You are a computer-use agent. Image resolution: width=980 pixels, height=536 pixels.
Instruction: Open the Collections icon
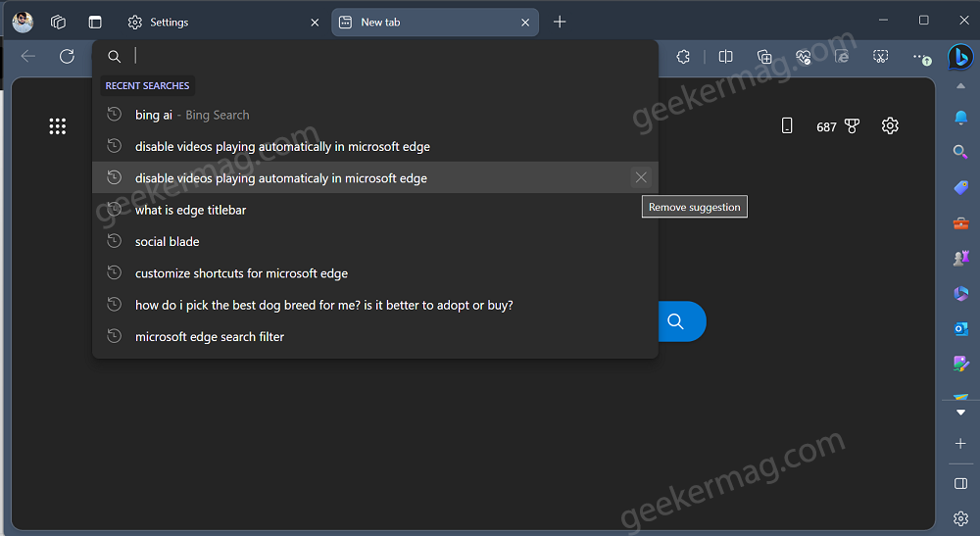[764, 57]
